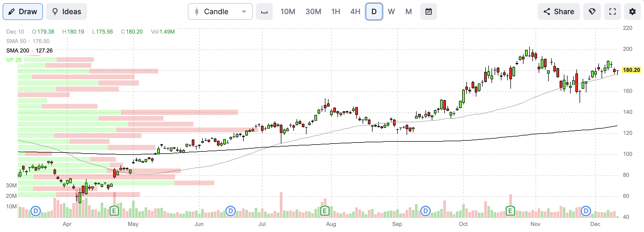Toggle fullscreen chart view
644x232 pixels.
613,12
